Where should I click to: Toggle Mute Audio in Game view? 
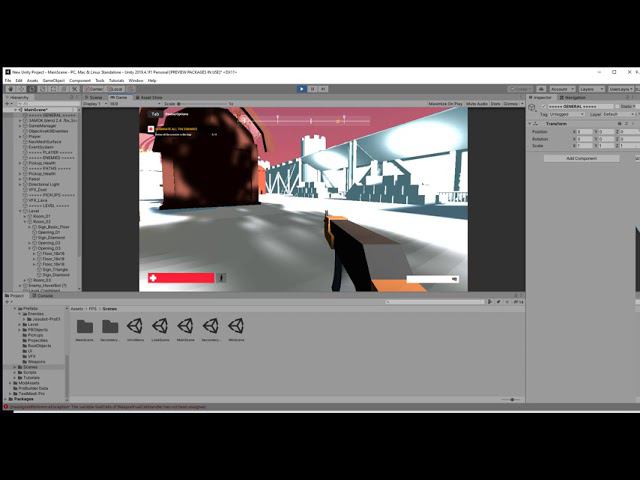click(x=477, y=104)
